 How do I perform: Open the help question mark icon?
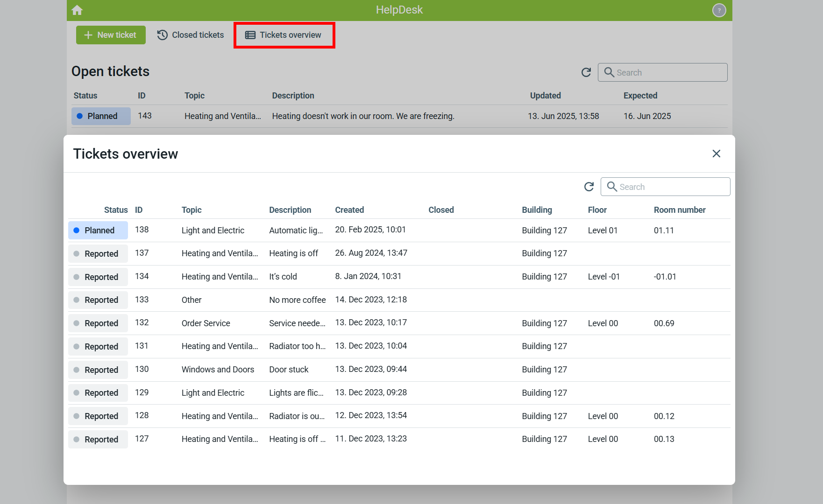point(719,10)
